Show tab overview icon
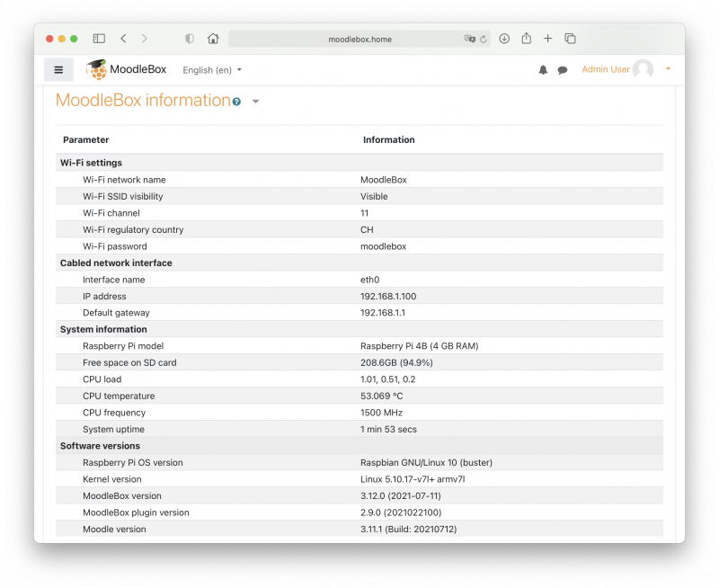 tap(570, 39)
